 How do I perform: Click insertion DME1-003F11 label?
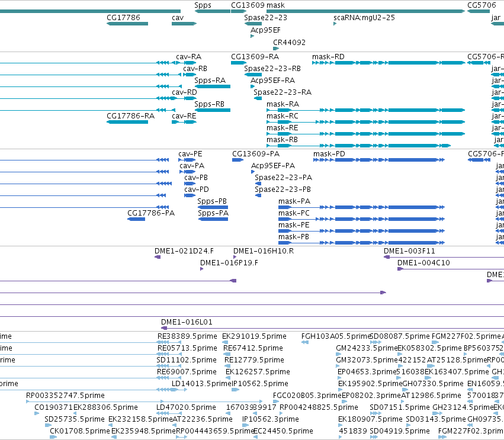[409, 251]
